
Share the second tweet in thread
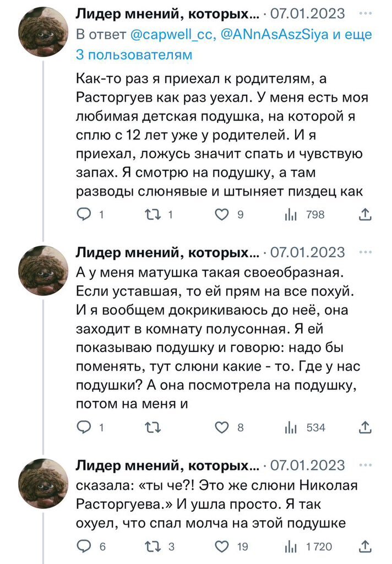pyautogui.click(x=364, y=428)
